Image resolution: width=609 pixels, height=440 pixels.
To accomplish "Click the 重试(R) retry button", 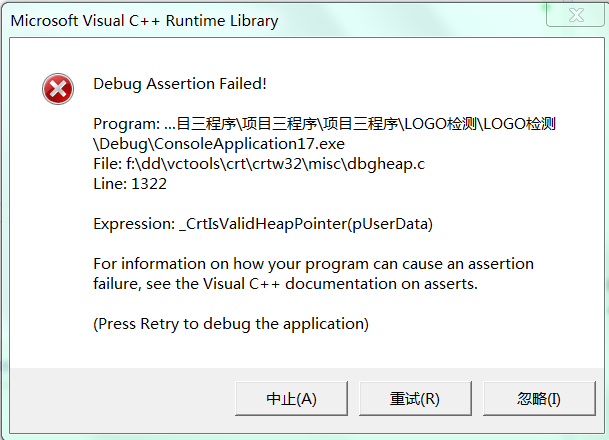I will click(415, 398).
